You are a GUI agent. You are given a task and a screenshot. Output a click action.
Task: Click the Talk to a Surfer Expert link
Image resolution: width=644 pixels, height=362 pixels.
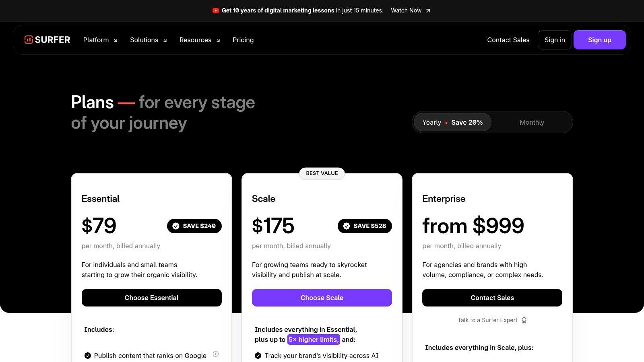487,320
